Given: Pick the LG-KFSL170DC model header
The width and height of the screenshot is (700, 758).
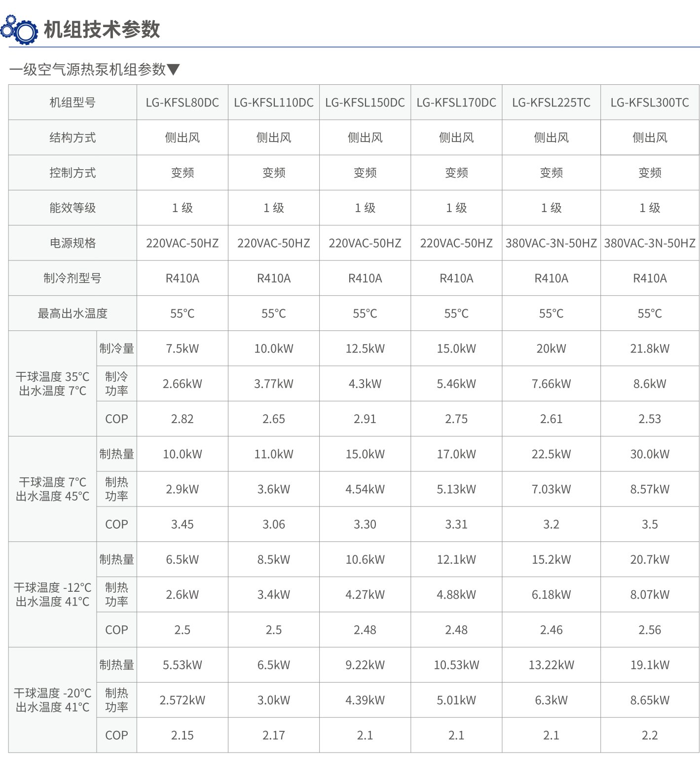Looking at the screenshot, I should coord(456,103).
